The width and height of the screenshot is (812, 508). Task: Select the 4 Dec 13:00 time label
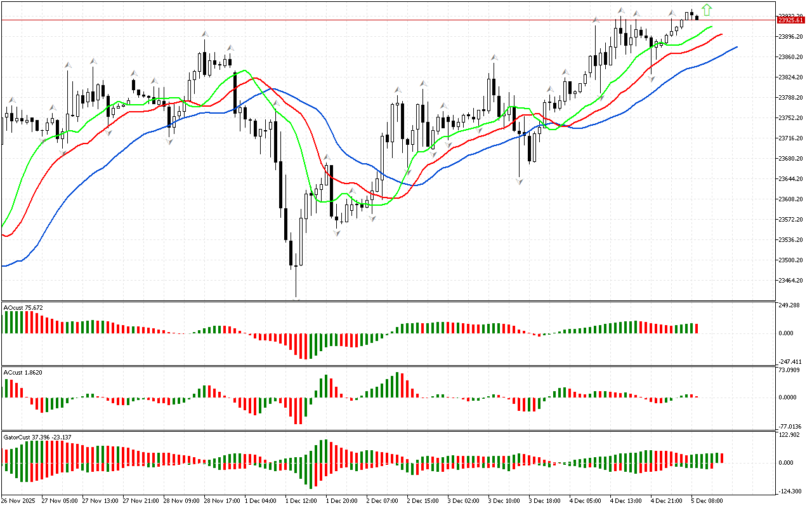click(x=625, y=500)
